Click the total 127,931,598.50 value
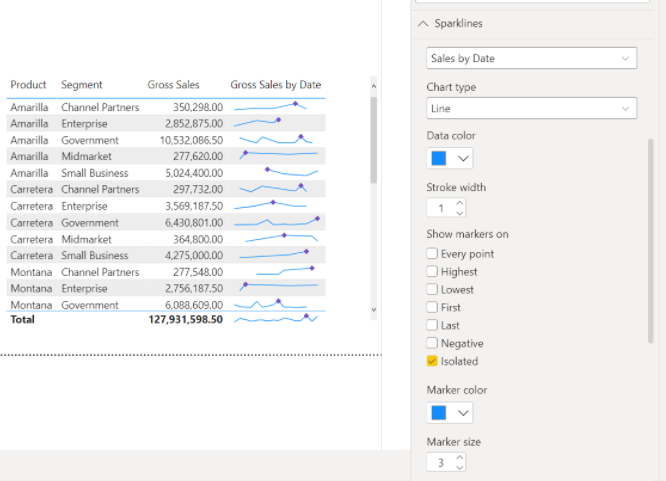The height and width of the screenshot is (481, 666). [x=186, y=320]
